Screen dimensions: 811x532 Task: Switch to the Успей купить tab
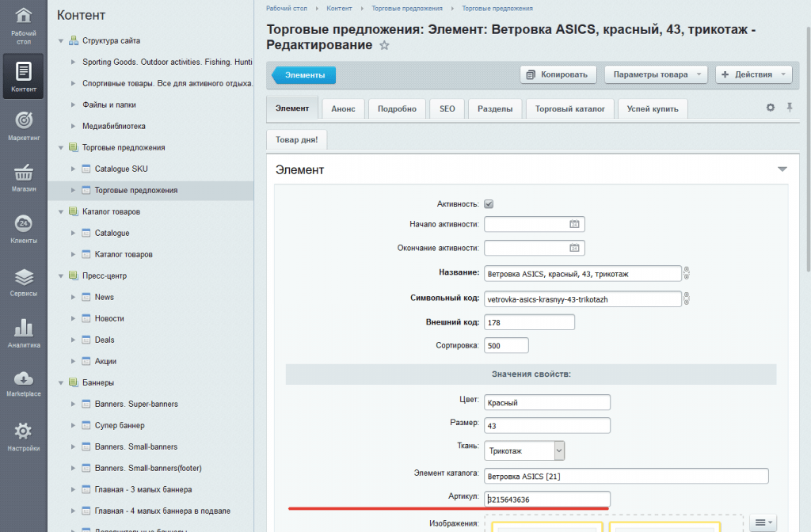point(653,108)
